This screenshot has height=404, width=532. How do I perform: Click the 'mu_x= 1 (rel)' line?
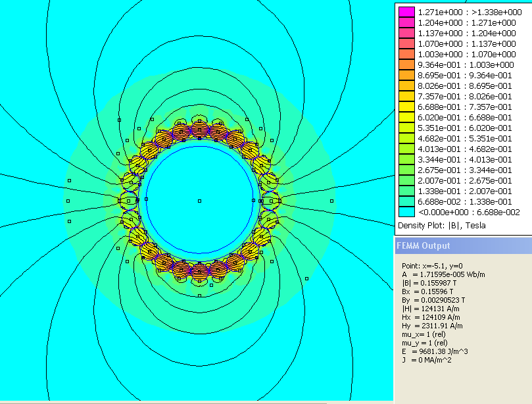click(423, 334)
